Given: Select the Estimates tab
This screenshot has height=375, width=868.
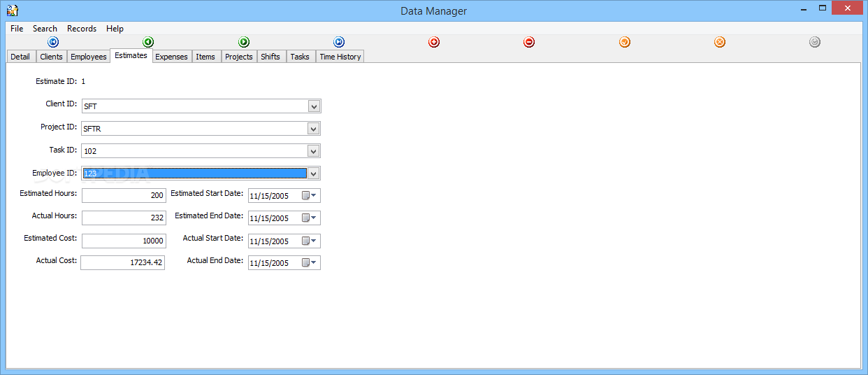Looking at the screenshot, I should [131, 55].
